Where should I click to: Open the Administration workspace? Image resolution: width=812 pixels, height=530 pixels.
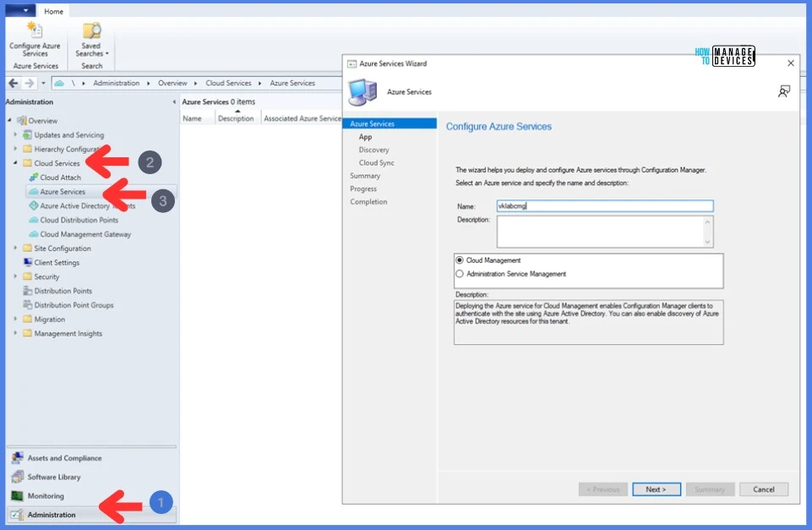click(x=91, y=515)
